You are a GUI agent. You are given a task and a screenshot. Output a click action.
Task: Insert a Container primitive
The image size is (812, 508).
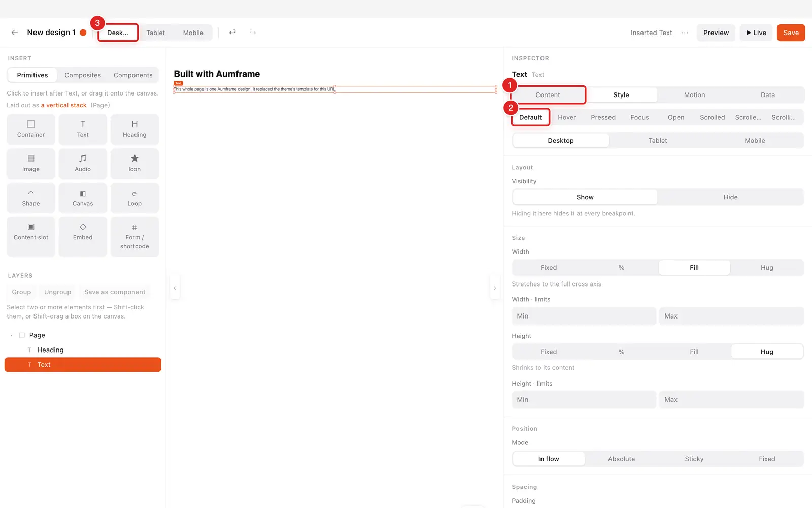pyautogui.click(x=31, y=129)
